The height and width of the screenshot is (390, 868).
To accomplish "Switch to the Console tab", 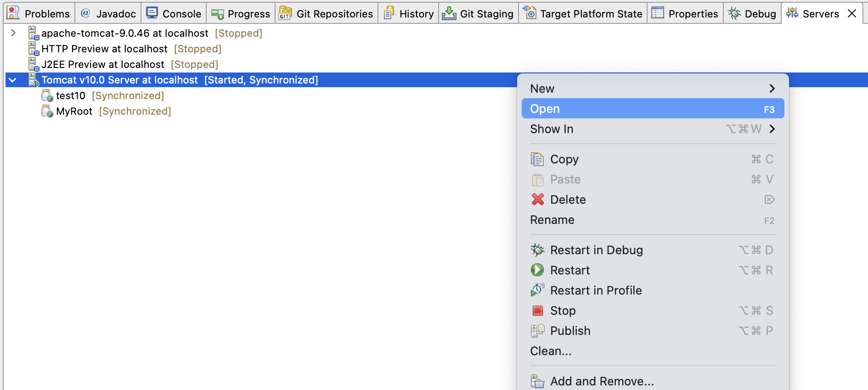I will pos(174,13).
